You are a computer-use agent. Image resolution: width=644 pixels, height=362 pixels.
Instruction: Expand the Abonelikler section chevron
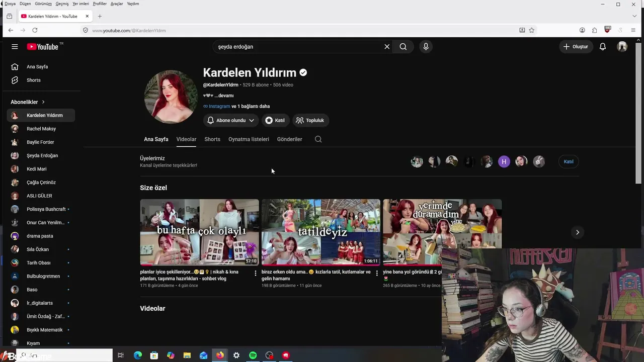pyautogui.click(x=43, y=102)
